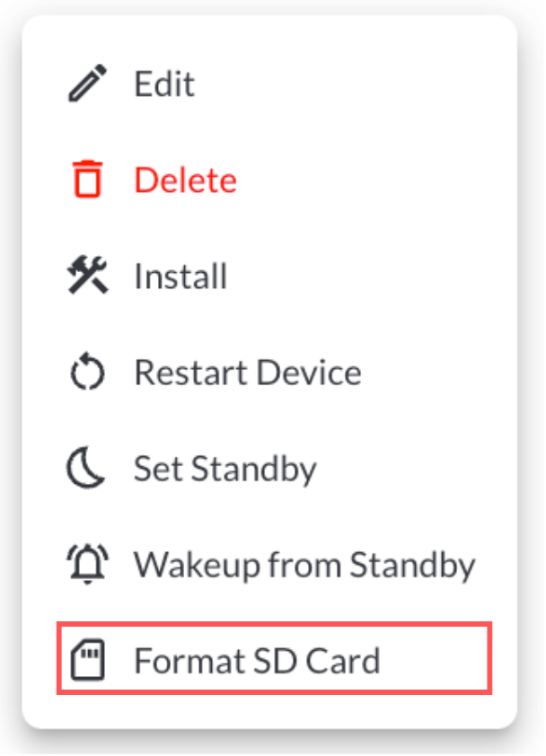Hit the Restart Device label

pos(247,373)
